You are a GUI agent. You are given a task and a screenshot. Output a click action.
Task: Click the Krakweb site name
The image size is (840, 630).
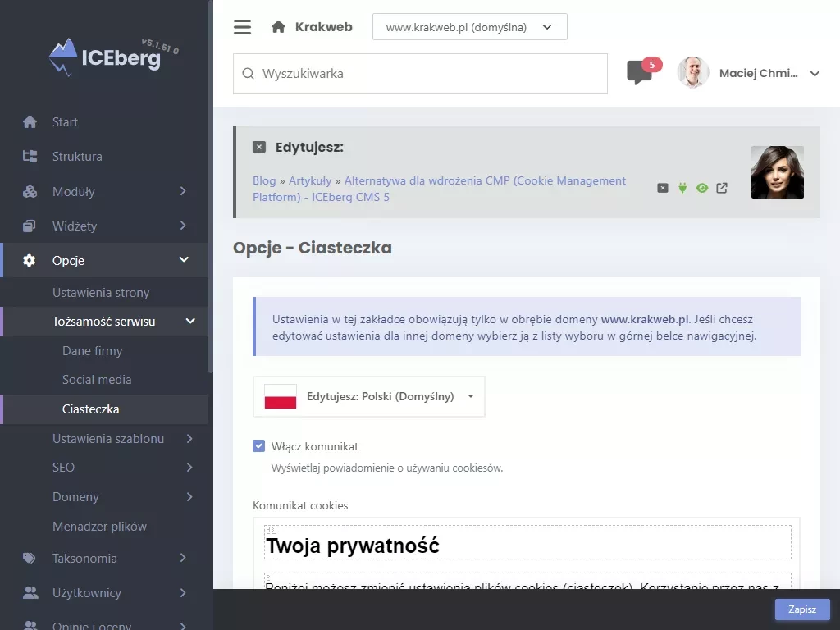323,27
